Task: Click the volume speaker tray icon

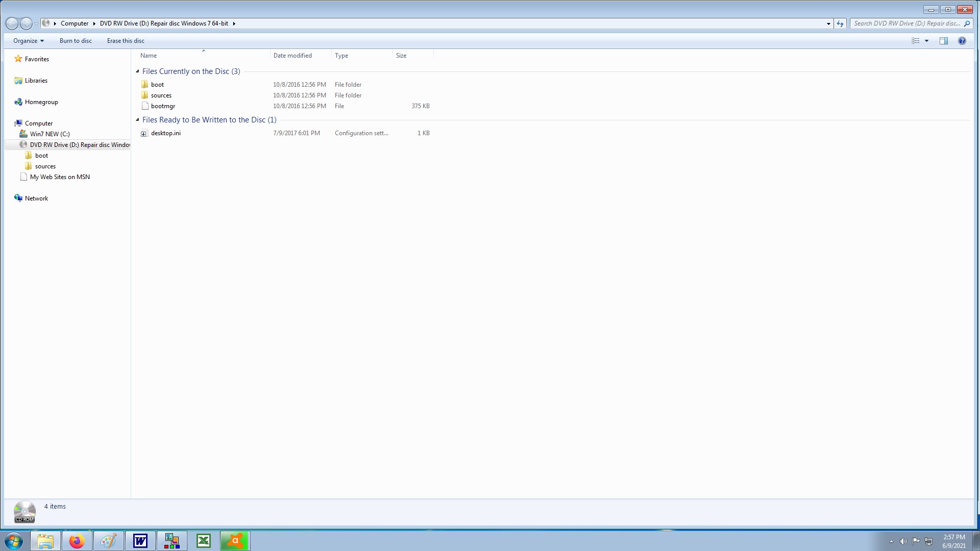Action: pos(903,541)
